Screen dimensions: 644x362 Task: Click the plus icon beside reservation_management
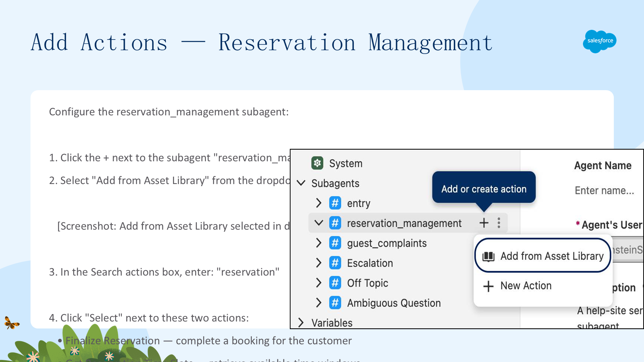coord(484,223)
